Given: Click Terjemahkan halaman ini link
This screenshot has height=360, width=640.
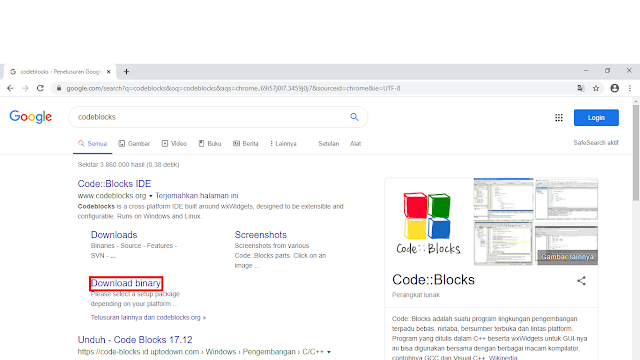Looking at the screenshot, I should [x=197, y=196].
